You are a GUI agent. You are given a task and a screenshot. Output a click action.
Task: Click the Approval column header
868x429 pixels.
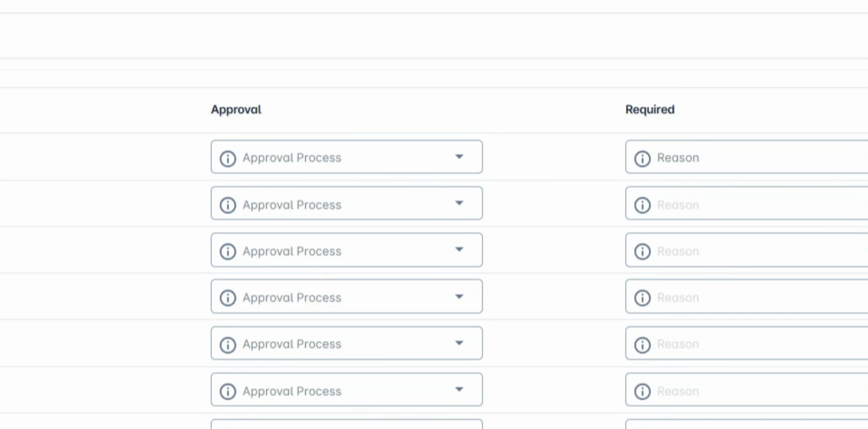(x=236, y=110)
